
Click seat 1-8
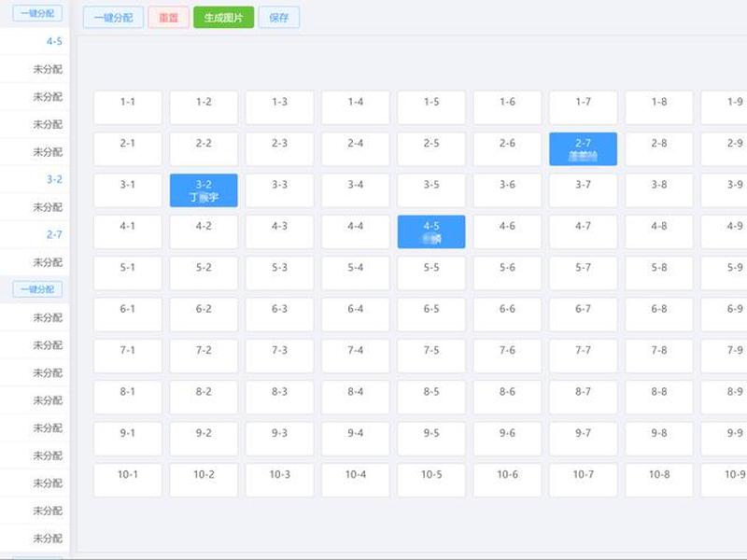coord(659,107)
